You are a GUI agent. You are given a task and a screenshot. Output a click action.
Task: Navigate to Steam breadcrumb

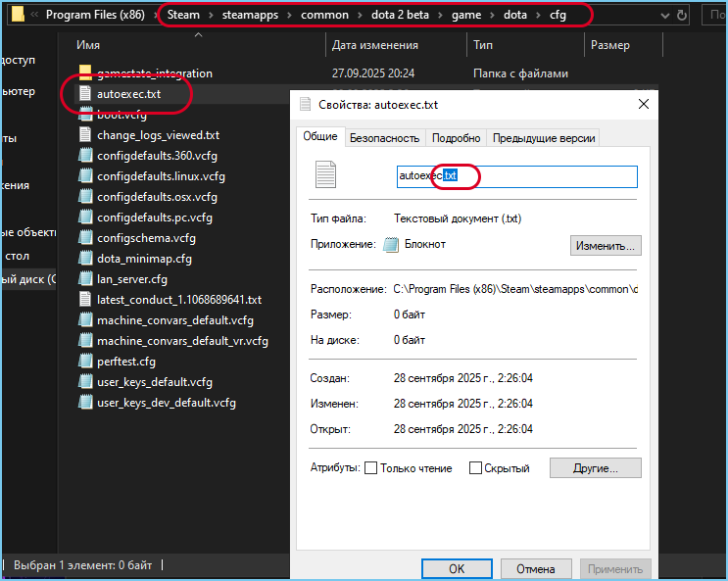pos(183,15)
